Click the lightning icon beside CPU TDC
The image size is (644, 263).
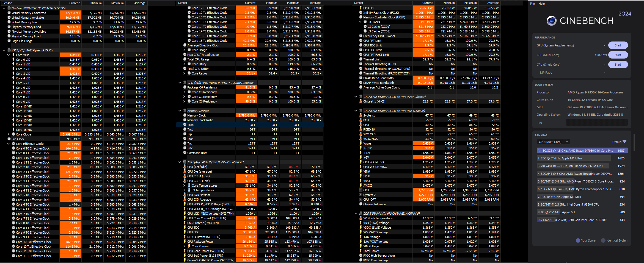pyautogui.click(x=185, y=227)
